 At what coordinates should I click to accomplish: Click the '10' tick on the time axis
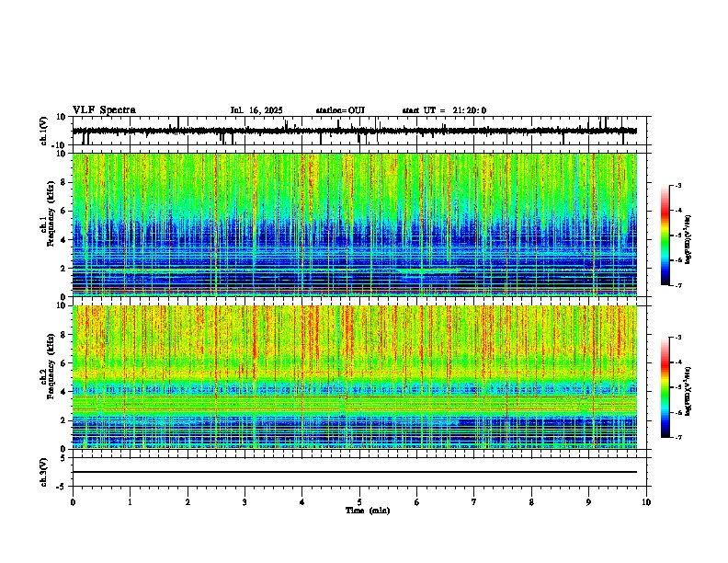[x=646, y=502]
